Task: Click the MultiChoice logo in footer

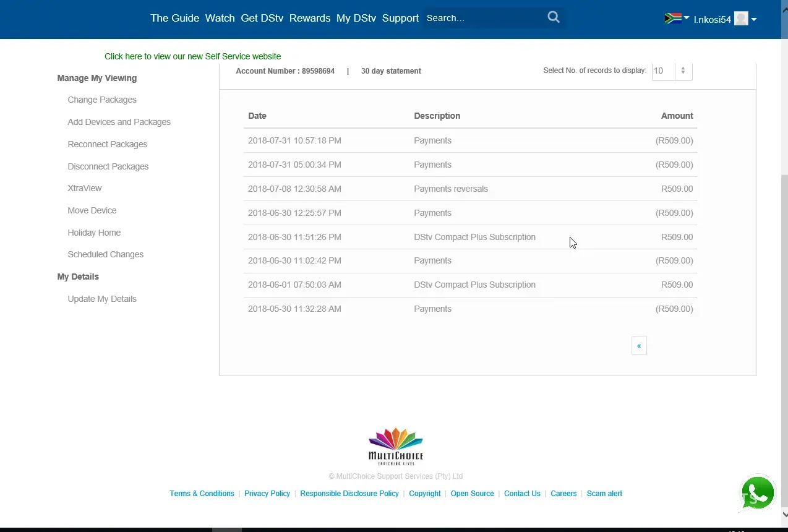Action: 396,446
